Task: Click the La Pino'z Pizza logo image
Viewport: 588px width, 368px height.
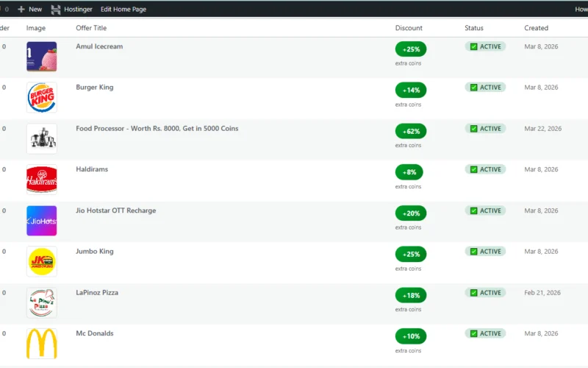Action: pyautogui.click(x=41, y=302)
